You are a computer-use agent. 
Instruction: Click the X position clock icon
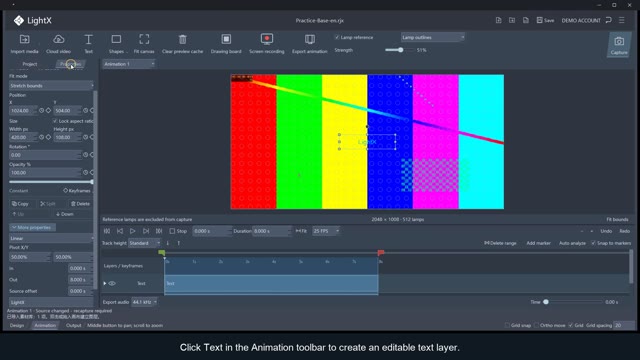pos(41,111)
